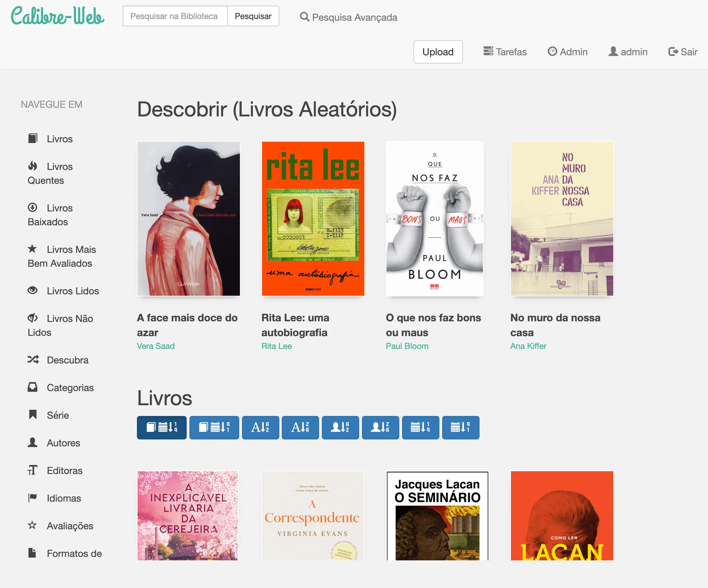Open Categorias inbox icon

coord(32,387)
